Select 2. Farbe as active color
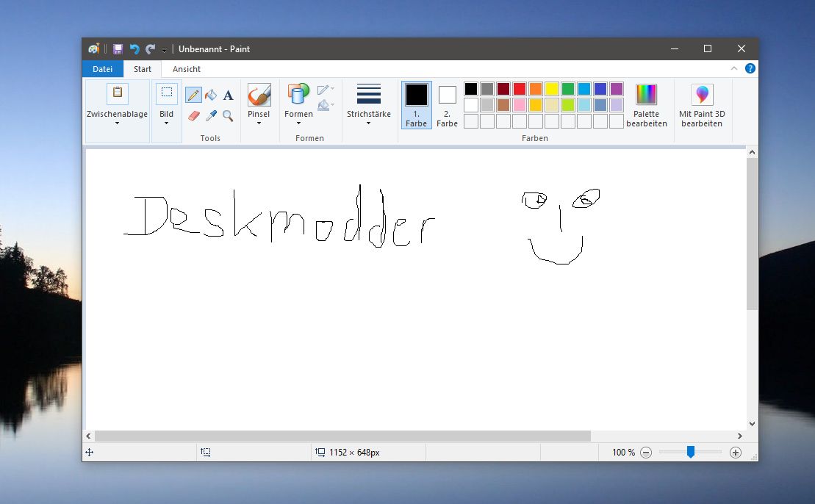Screen dimensions: 815x504 pyautogui.click(x=447, y=106)
